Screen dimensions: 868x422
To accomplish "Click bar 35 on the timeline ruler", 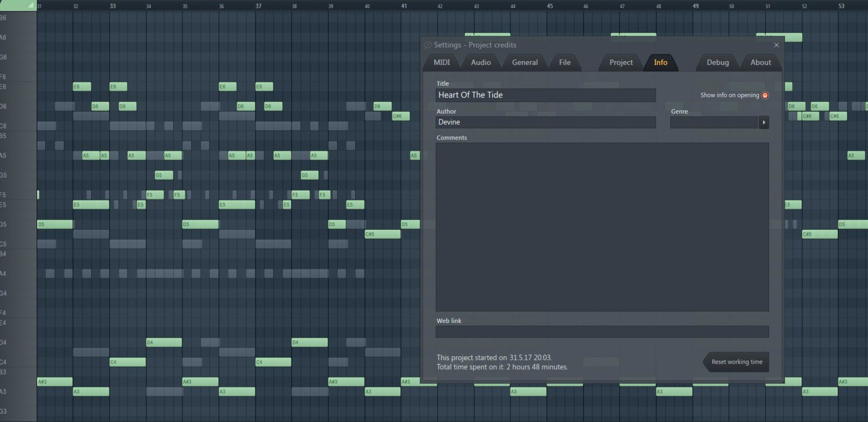I will (x=185, y=7).
